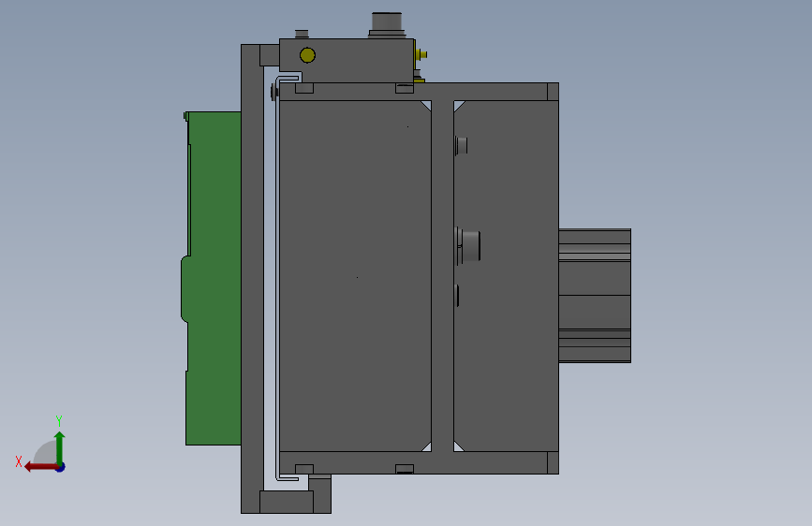Select the ribbed motor housing on right side
Screen dimensions: 812x526
pyautogui.click(x=595, y=296)
